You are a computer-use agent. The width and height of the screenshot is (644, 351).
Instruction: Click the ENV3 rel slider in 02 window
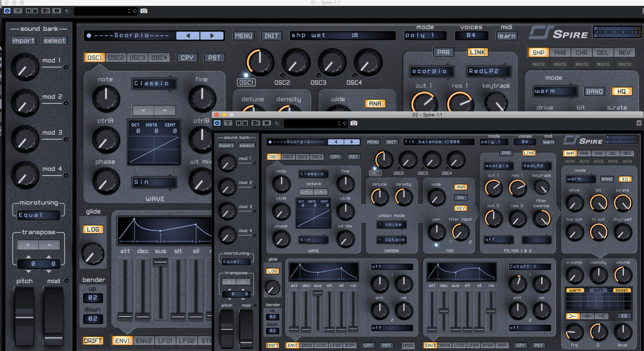tap(491, 310)
